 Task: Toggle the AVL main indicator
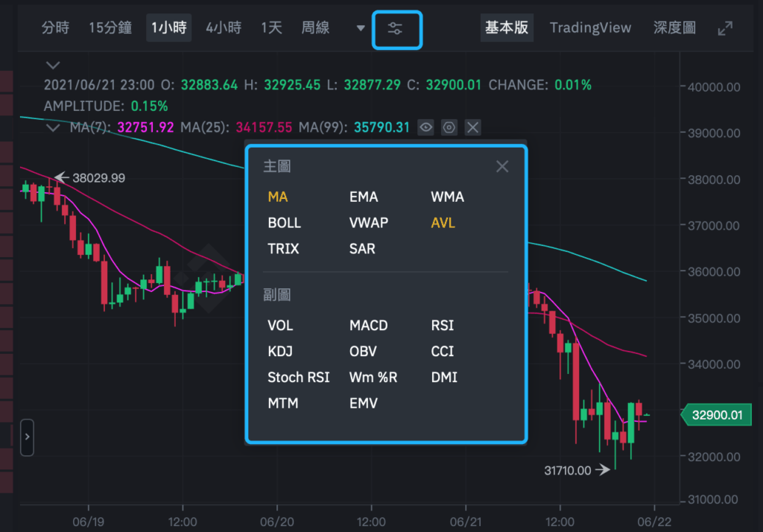pos(443,223)
